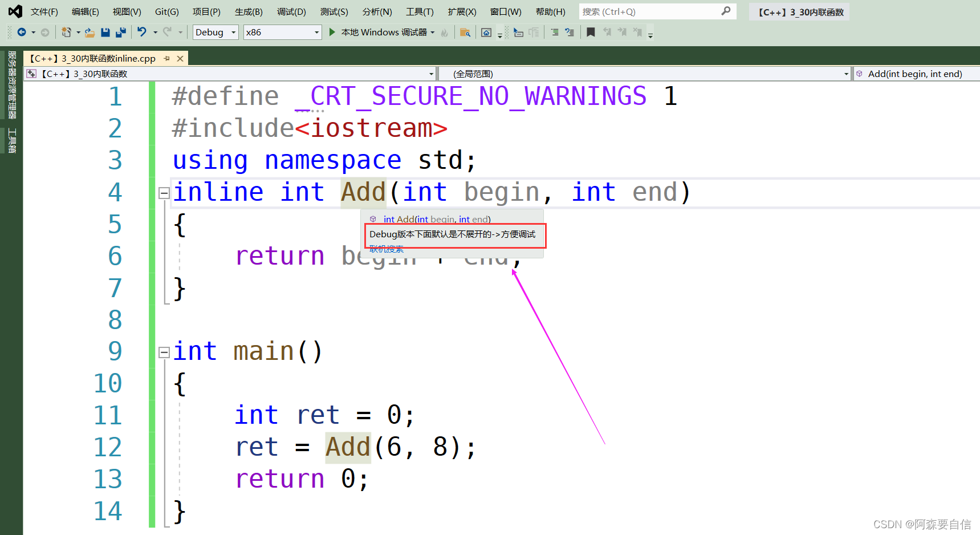This screenshot has width=980, height=535.
Task: Click the Save All icon
Action: [120, 33]
